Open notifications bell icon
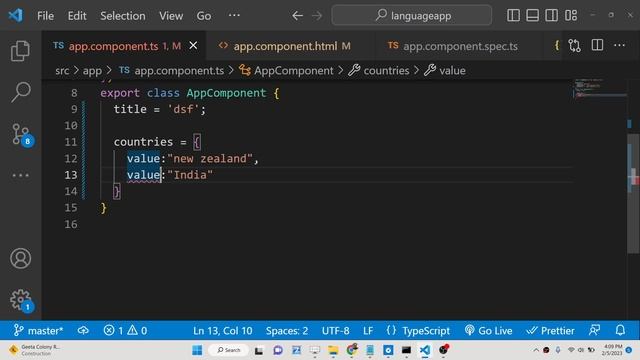Screen dimensions: 640x360 pyautogui.click(x=620, y=330)
